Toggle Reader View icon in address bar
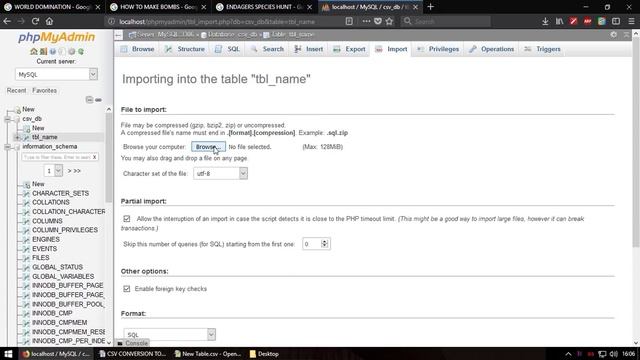 coord(349,21)
